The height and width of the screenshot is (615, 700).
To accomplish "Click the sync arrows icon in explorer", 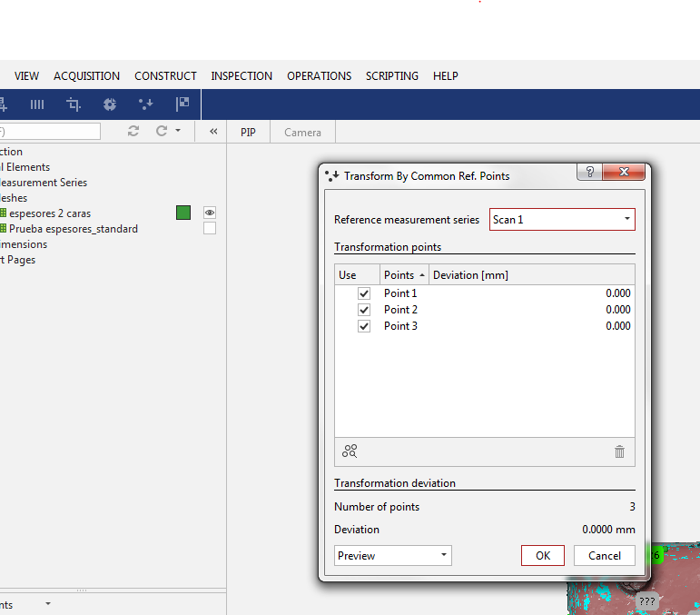I will [133, 131].
